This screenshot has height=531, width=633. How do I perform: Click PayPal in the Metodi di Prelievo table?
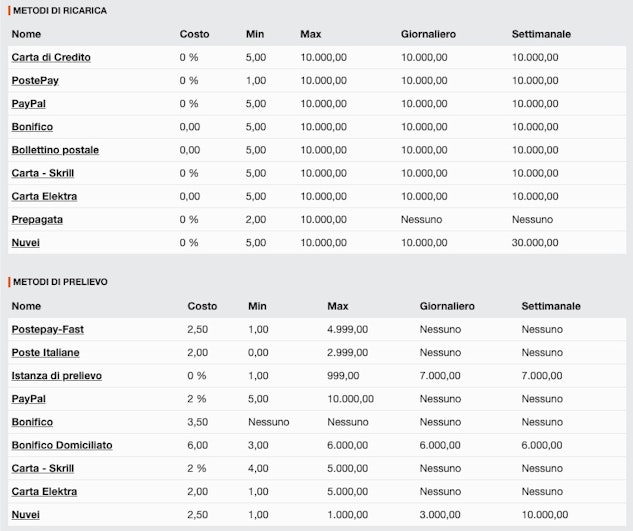pyautogui.click(x=29, y=398)
